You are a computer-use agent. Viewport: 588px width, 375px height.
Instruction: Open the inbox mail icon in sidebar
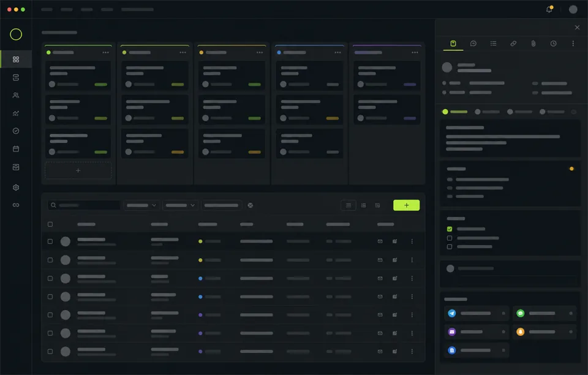tap(16, 167)
